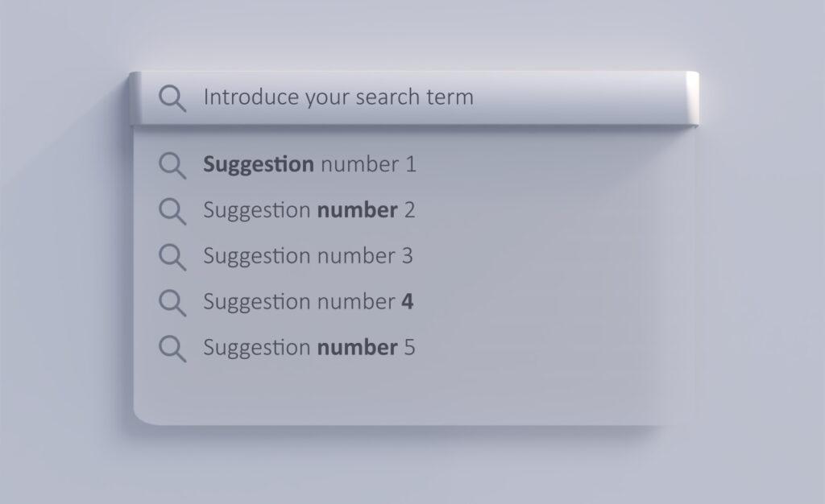Pick the "Suggestion number 3" entry
This screenshot has width=825, height=504.
(x=308, y=257)
